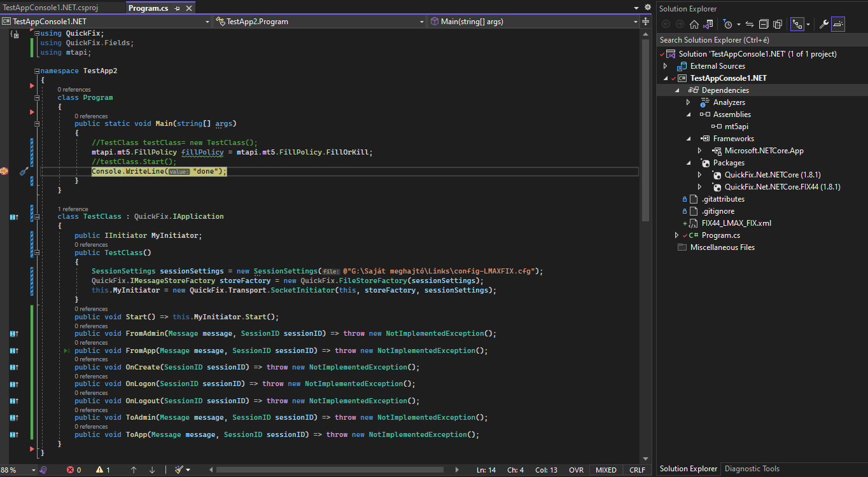Click interface implementation glyph beside class TestClass

[x=14, y=217]
